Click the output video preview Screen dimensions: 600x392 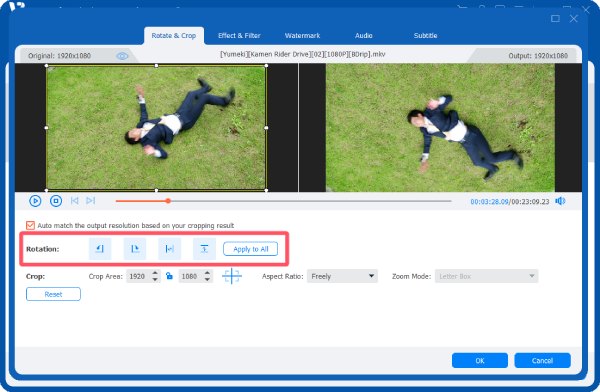440,127
